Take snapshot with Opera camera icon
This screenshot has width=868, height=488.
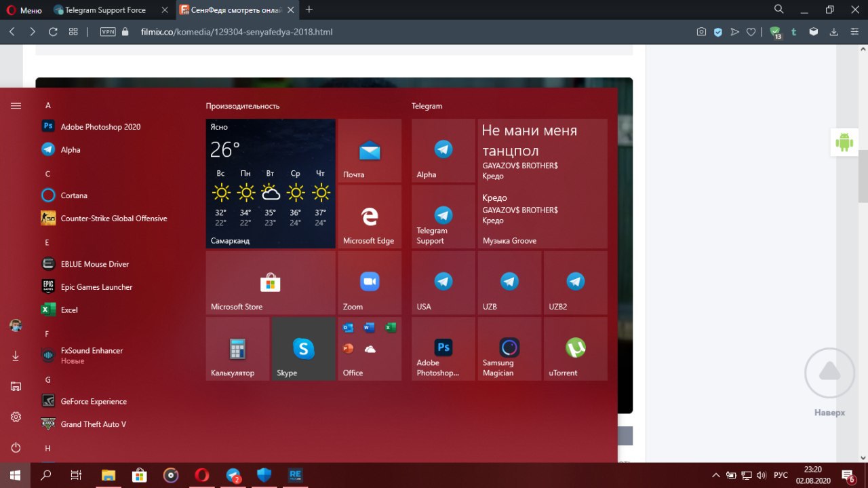click(x=701, y=32)
